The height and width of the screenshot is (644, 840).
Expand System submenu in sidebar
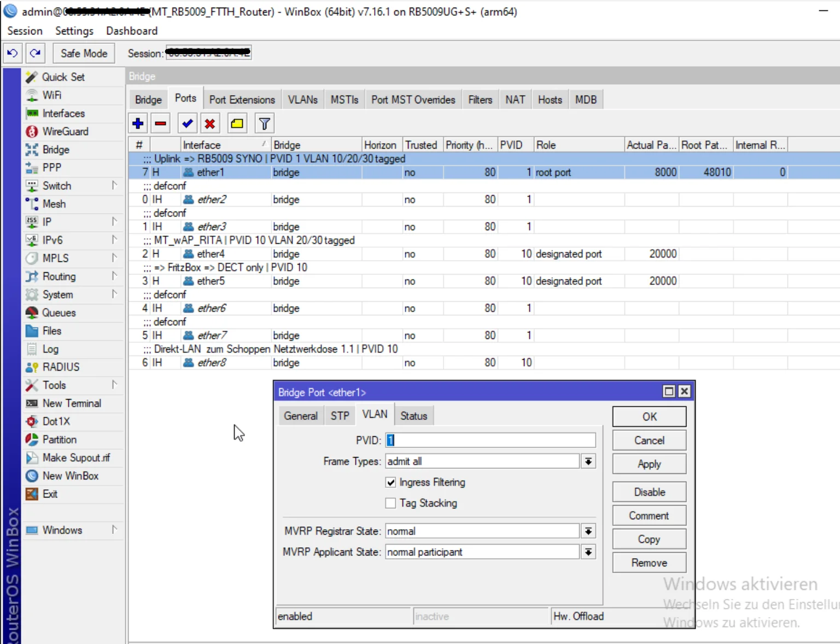point(114,294)
